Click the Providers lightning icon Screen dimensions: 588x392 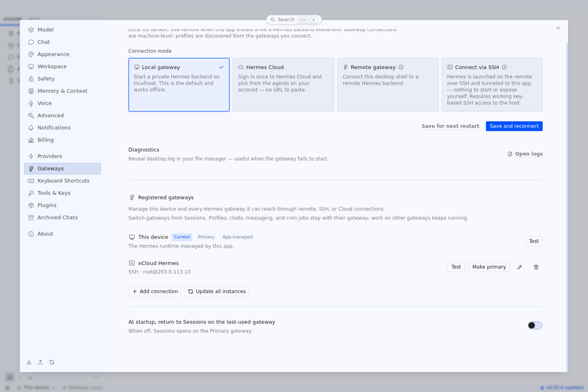click(31, 156)
